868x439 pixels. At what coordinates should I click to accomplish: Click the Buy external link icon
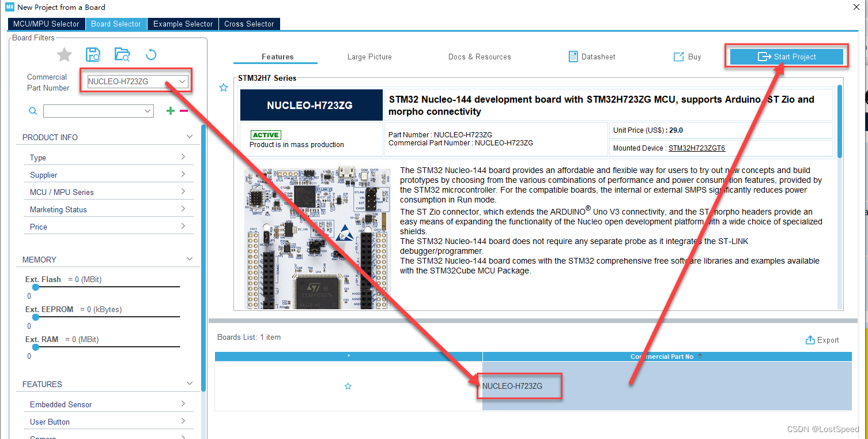click(x=678, y=57)
